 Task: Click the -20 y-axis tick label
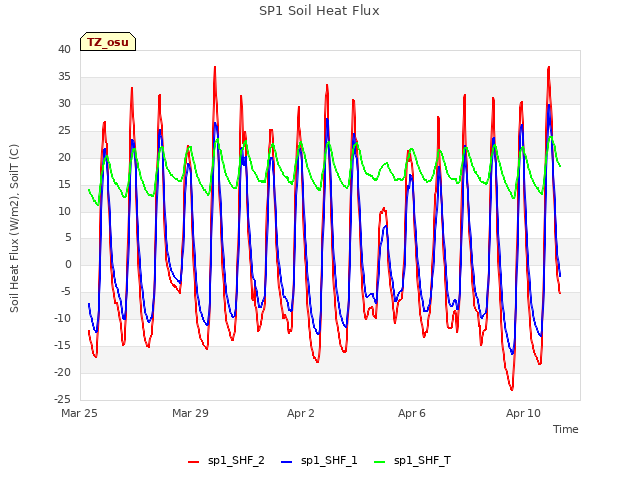click(62, 372)
